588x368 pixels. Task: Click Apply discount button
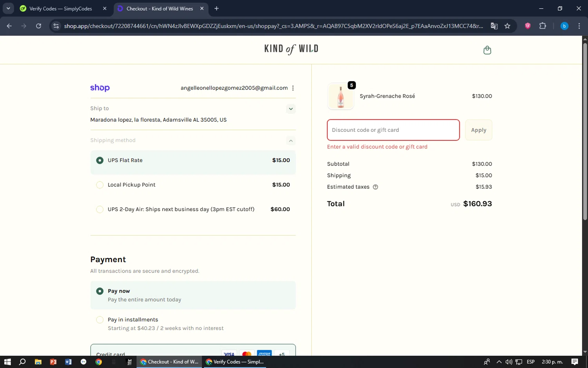479,130
